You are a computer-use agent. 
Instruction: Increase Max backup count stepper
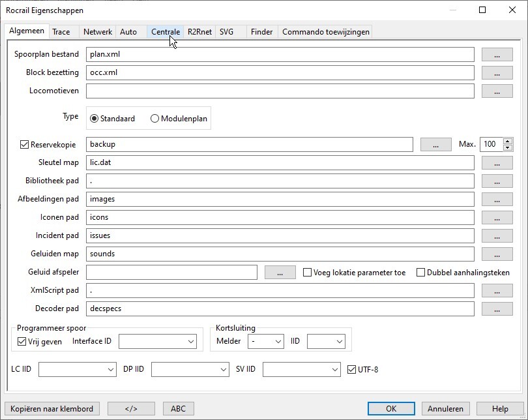[508, 141]
